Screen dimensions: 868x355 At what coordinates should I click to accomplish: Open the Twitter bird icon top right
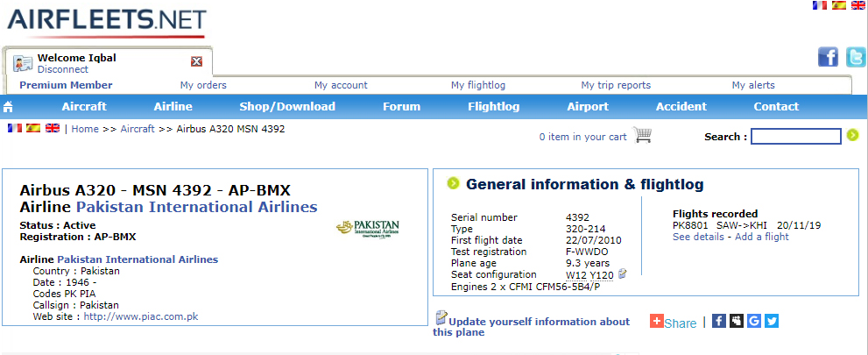857,57
